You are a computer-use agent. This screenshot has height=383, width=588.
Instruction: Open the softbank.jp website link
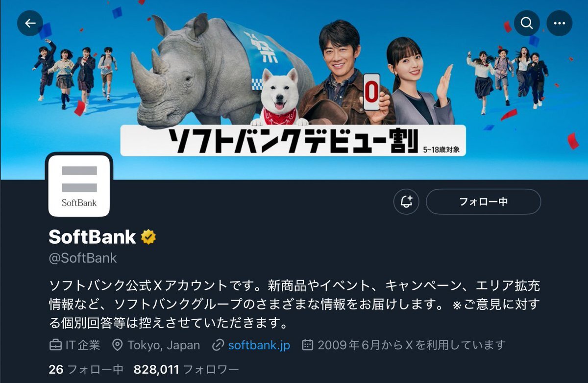[259, 345]
